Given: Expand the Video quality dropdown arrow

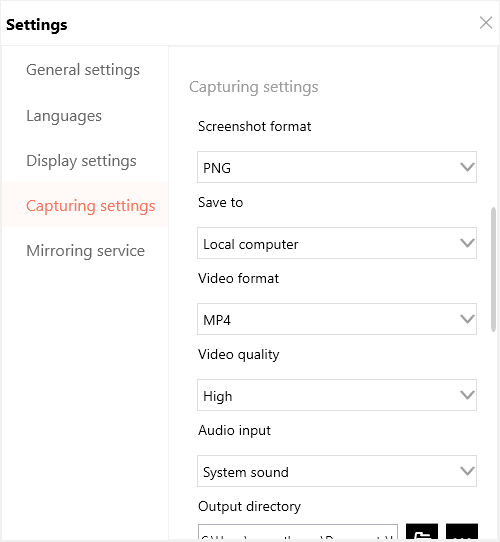Looking at the screenshot, I should pos(467,395).
